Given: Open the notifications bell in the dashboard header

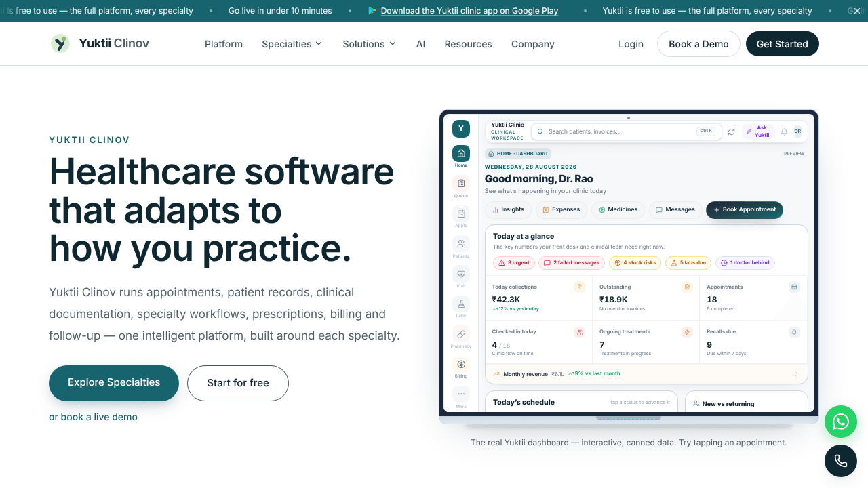Looking at the screenshot, I should (x=785, y=131).
